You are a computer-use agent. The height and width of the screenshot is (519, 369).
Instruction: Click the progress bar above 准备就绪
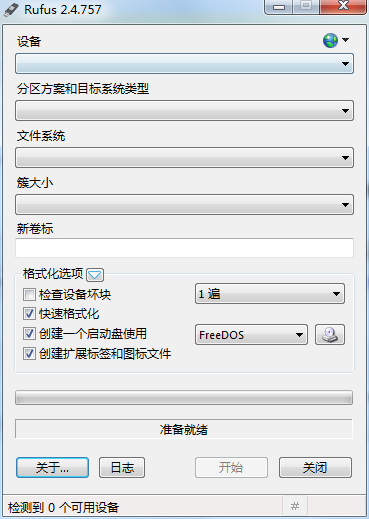click(x=184, y=398)
